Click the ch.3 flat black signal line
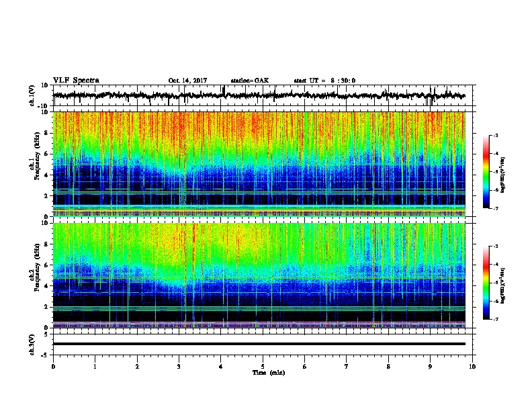The height and width of the screenshot is (411, 532). [x=259, y=344]
